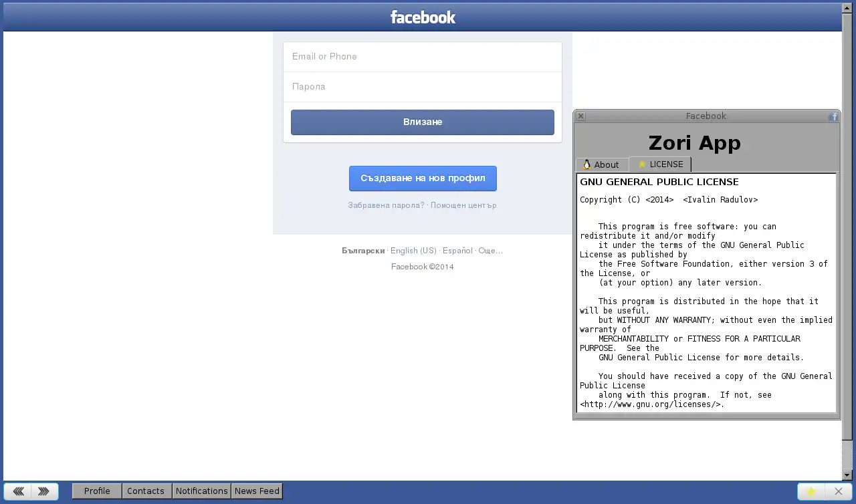This screenshot has height=504, width=856.
Task: Focus the Email or Phone field
Action: tap(423, 57)
